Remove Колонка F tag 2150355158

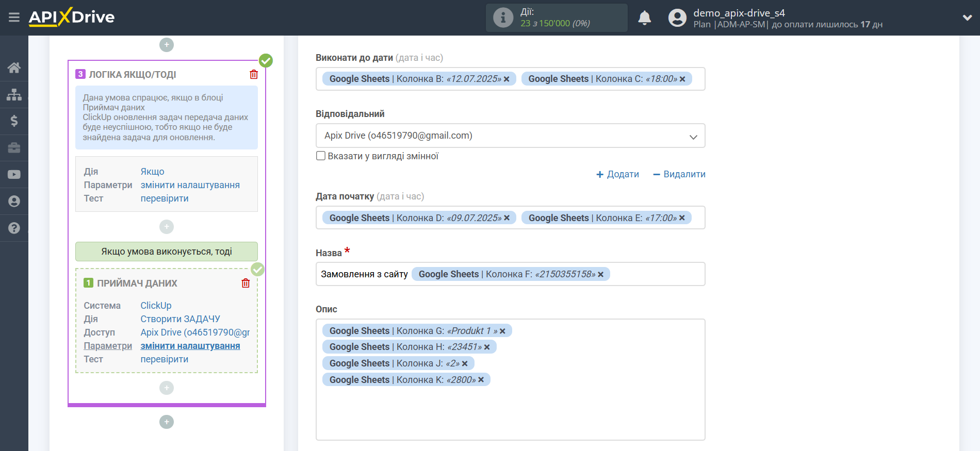[x=600, y=274]
